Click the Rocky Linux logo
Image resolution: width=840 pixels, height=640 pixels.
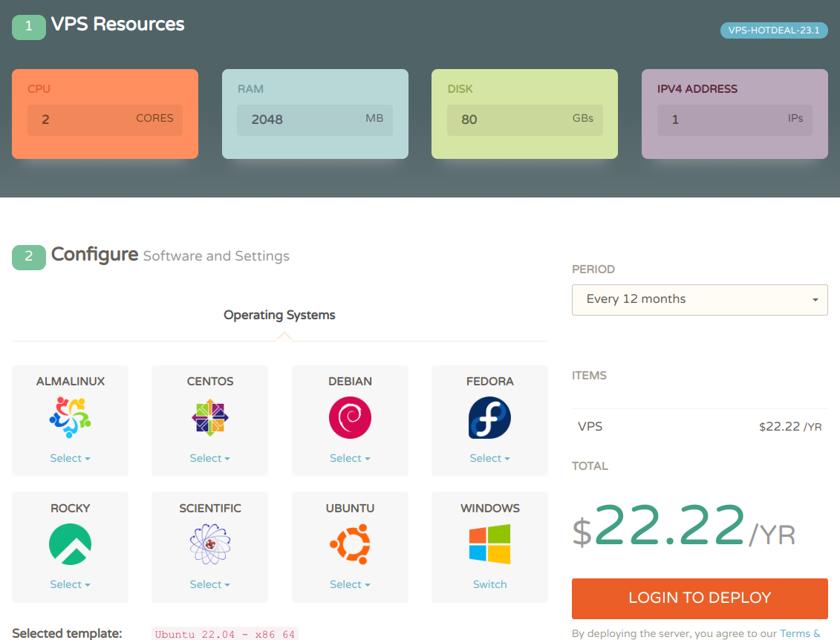pos(70,544)
